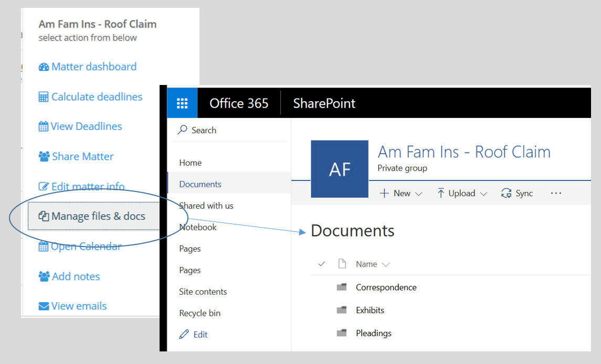Image resolution: width=601 pixels, height=364 pixels.
Task: Select all documents with the header checkmark
Action: point(322,264)
